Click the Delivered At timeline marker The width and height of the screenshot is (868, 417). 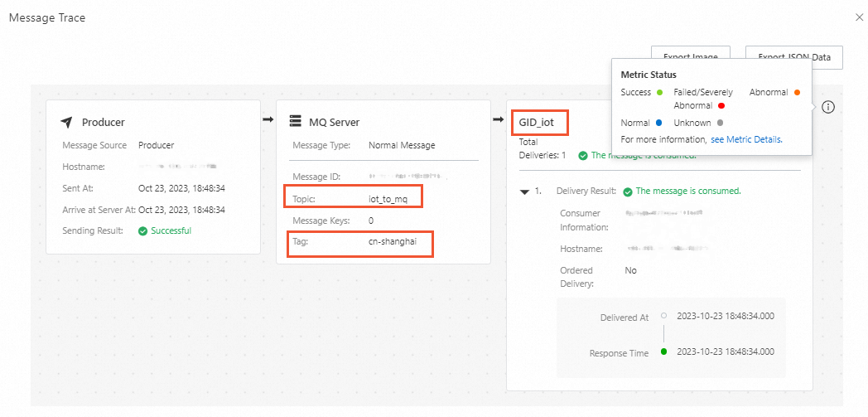663,316
